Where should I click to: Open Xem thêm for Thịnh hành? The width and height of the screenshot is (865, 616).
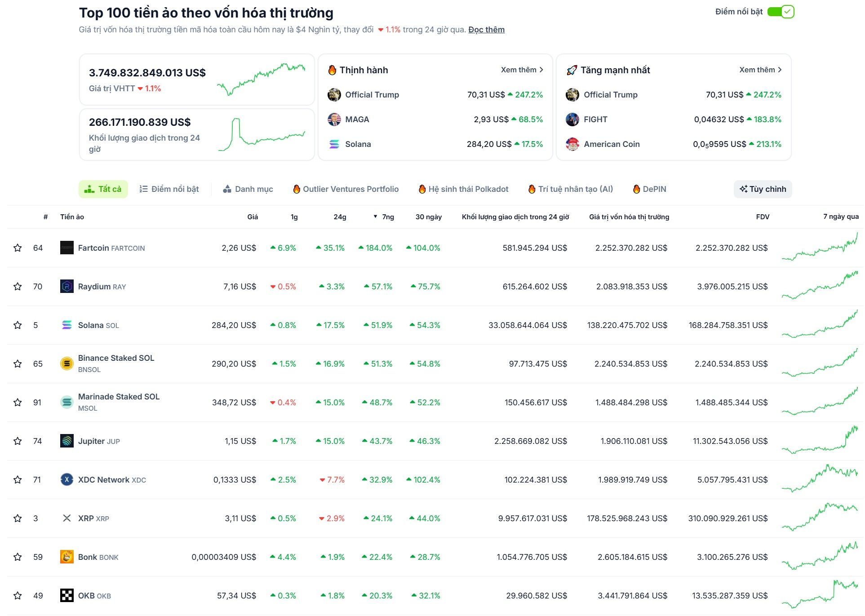click(522, 70)
